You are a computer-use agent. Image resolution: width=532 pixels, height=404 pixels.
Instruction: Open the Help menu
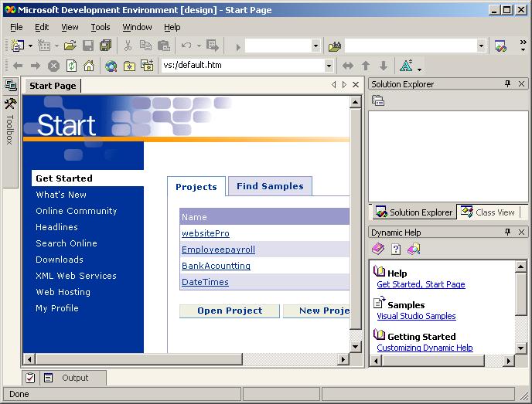(172, 27)
